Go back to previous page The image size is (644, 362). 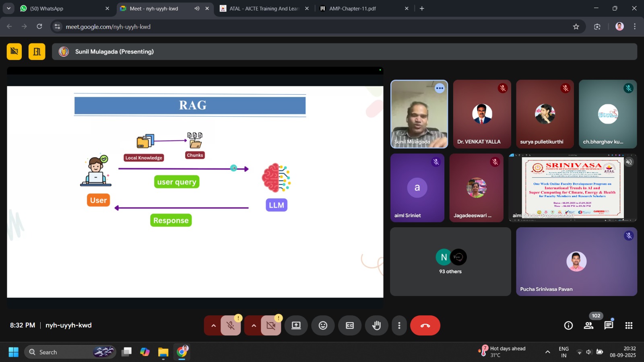click(x=9, y=27)
